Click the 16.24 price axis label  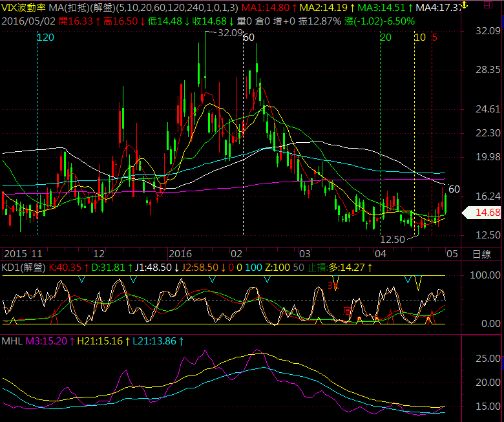pos(488,196)
